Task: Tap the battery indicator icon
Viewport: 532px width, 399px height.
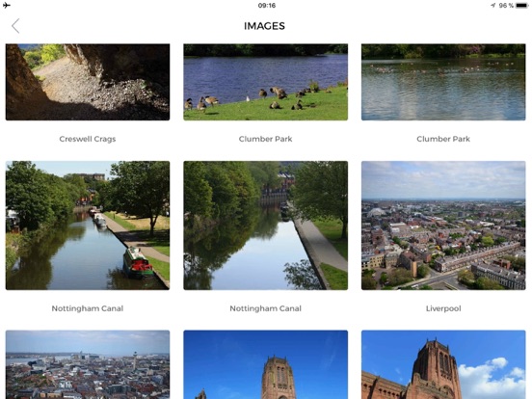Action: click(x=521, y=6)
